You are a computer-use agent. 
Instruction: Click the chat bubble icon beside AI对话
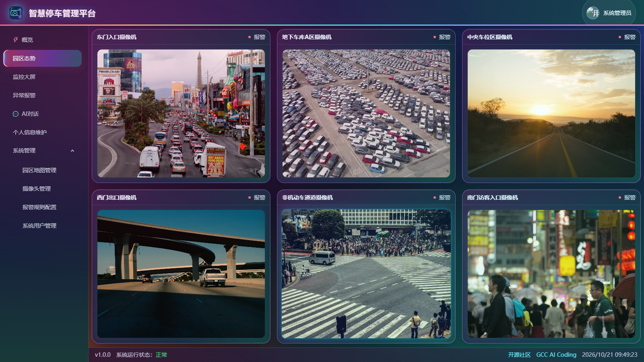(x=16, y=114)
